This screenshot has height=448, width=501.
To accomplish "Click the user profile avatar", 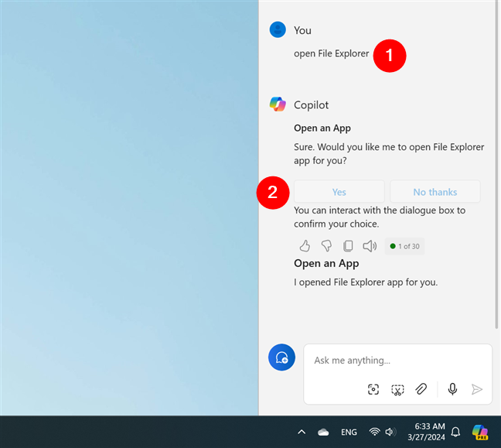I will tap(278, 29).
